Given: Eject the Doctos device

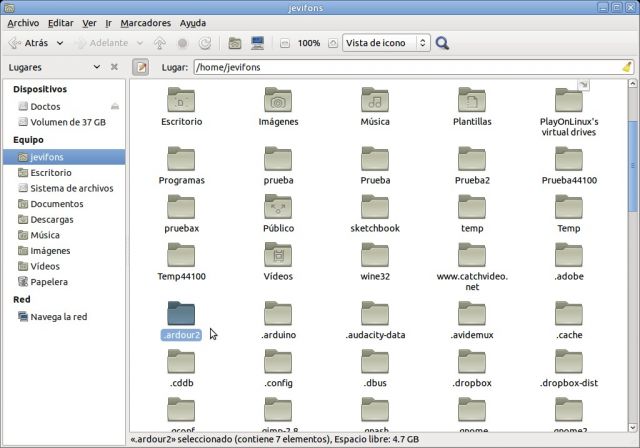Looking at the screenshot, I should [115, 106].
